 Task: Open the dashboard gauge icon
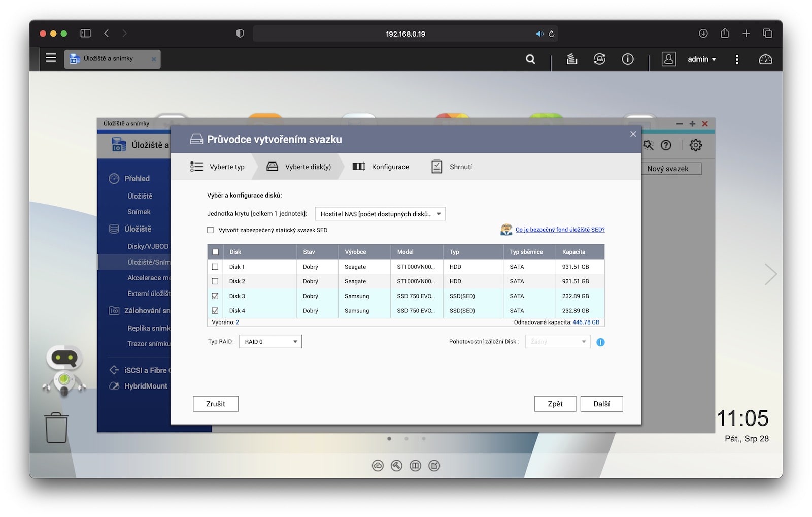[765, 59]
